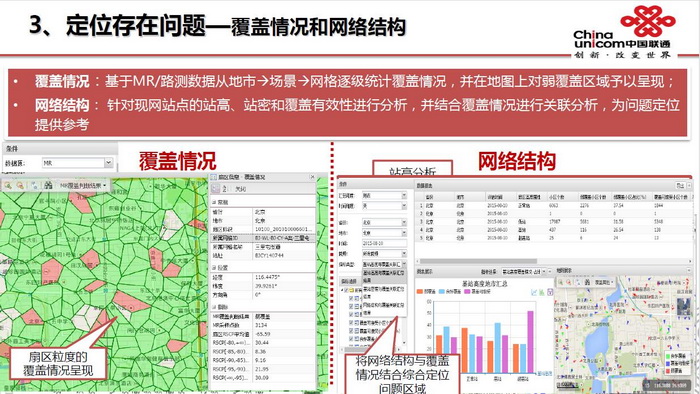Click categorized view icon in sector info panel
This screenshot has height=394, width=700.
(216, 189)
